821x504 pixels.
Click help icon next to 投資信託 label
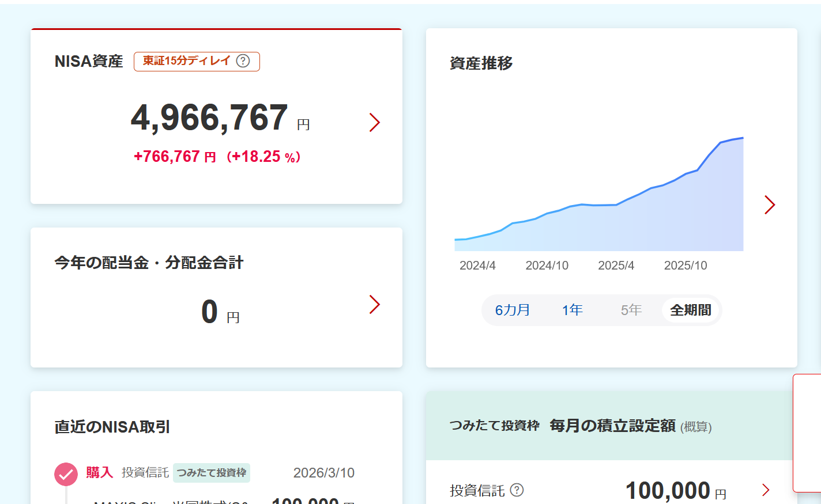(x=517, y=490)
